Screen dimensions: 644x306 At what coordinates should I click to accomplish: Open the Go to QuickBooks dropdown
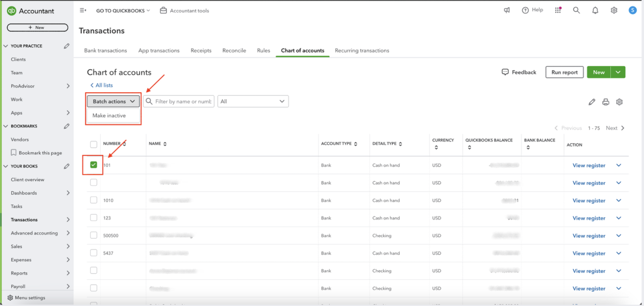pyautogui.click(x=123, y=11)
